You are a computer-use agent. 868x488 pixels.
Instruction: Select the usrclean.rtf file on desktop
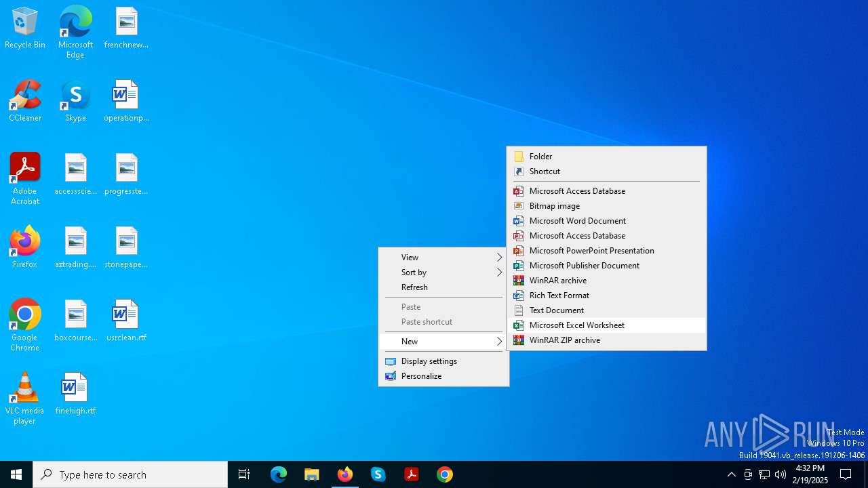pyautogui.click(x=126, y=321)
